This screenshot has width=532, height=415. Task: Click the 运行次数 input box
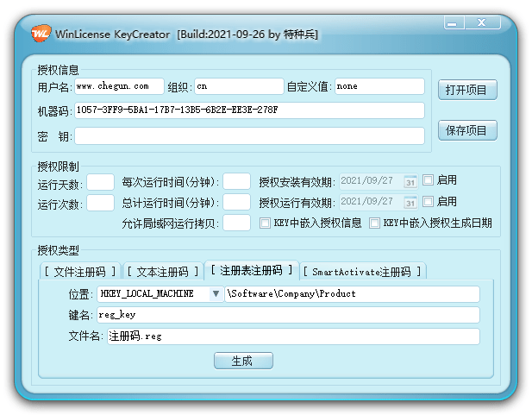click(x=100, y=203)
